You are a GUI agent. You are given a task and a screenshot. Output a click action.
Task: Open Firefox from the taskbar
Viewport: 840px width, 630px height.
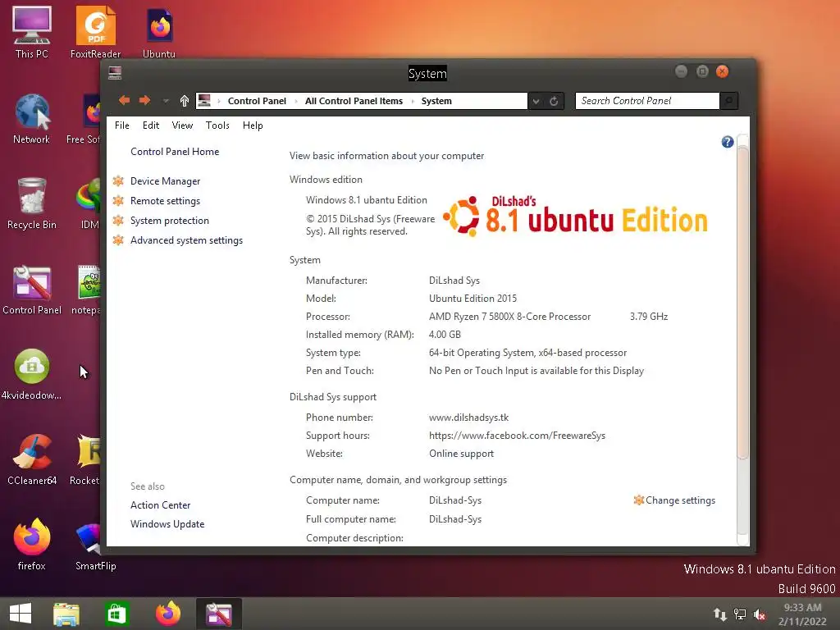coord(167,614)
